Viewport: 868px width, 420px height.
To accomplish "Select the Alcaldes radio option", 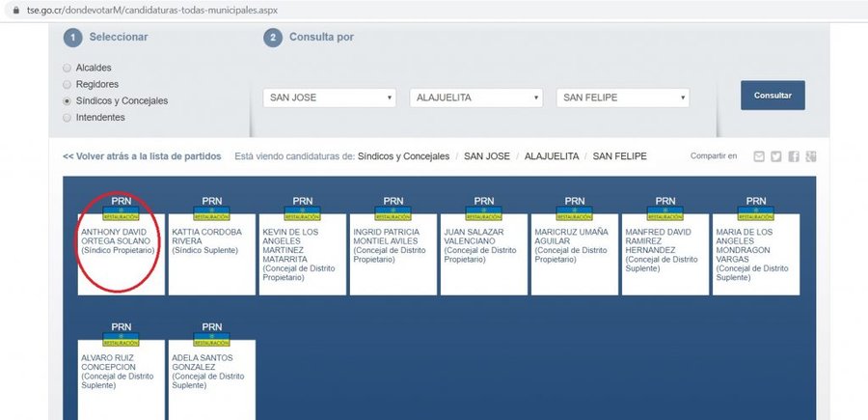I will 67,69.
